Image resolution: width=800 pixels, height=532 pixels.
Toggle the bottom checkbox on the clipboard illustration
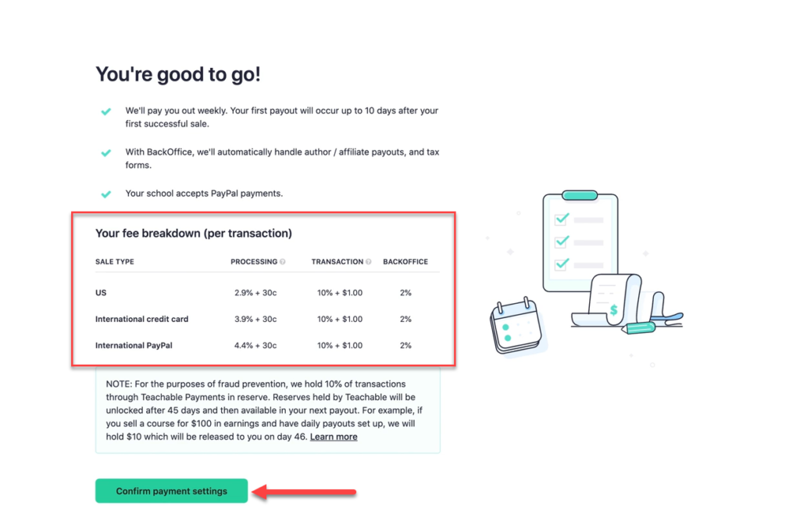[561, 263]
